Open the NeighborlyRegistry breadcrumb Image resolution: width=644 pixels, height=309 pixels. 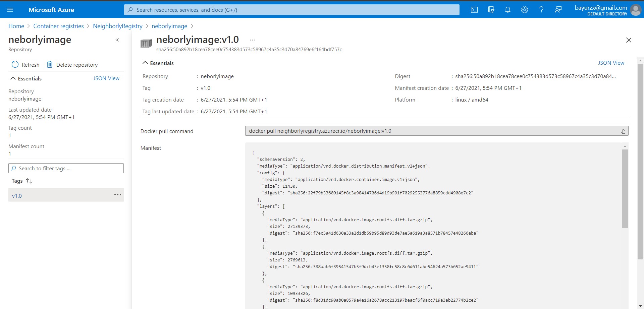coord(118,26)
